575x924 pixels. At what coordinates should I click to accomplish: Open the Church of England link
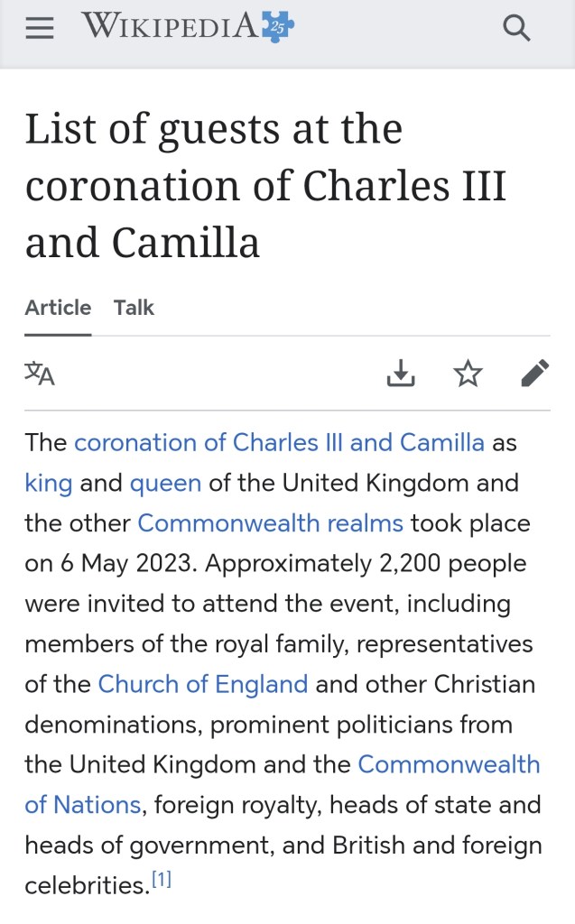pyautogui.click(x=202, y=684)
